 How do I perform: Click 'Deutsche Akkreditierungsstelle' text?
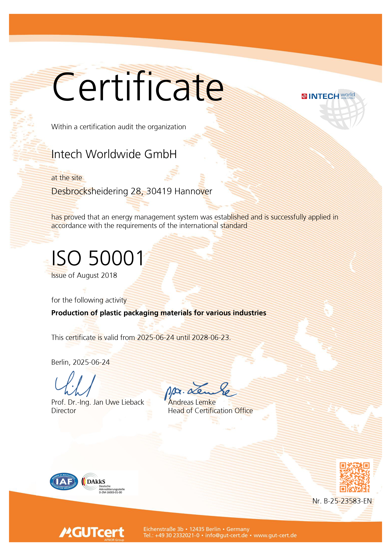(112, 488)
